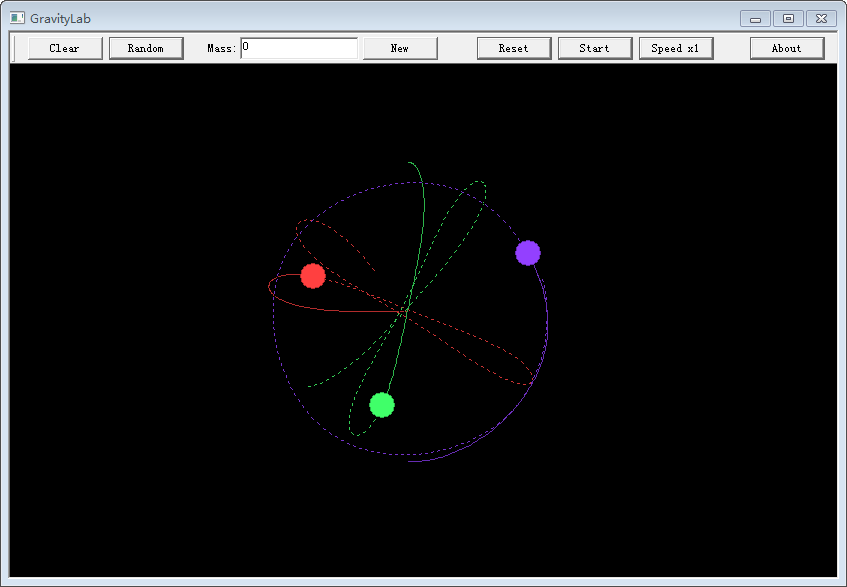Screen dimensions: 847x587
Task: Start the gravity simulation
Action: click(595, 47)
